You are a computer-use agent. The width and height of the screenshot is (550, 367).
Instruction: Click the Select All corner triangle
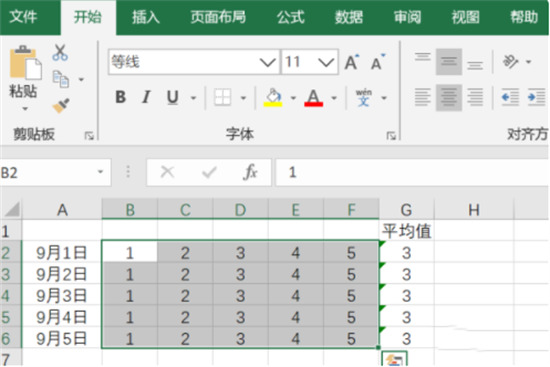pyautogui.click(x=12, y=210)
